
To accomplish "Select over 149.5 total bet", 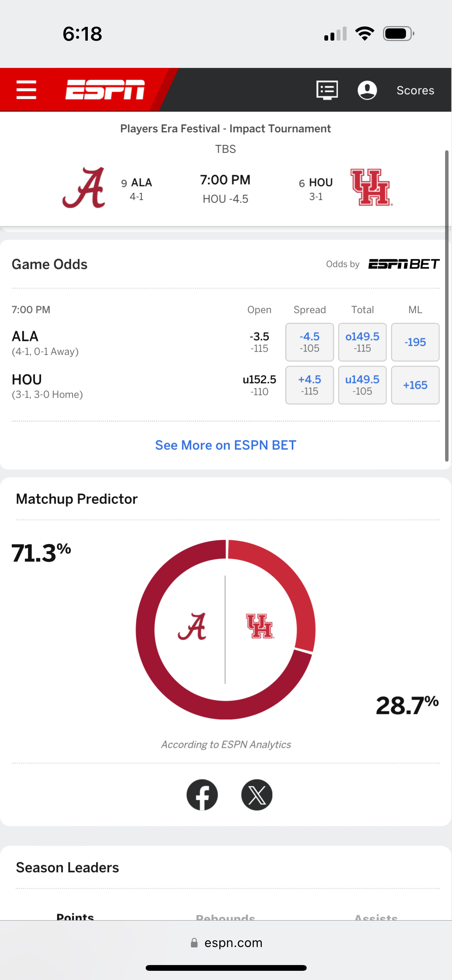I will click(x=362, y=342).
